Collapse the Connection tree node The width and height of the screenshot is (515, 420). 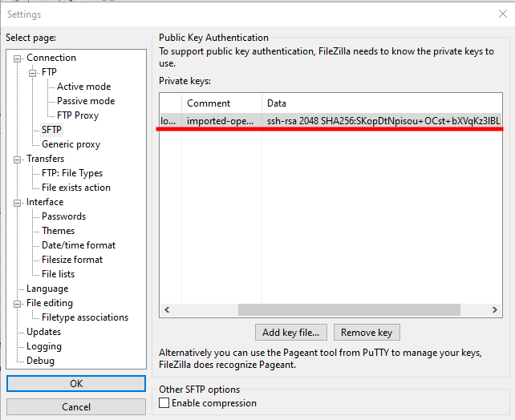pos(17,59)
